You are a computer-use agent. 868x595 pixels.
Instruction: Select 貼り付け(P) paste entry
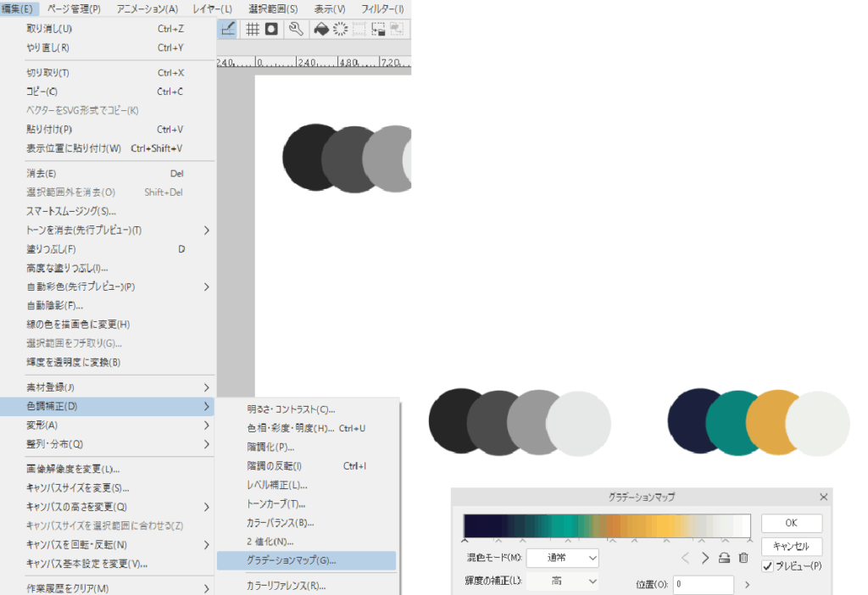107,129
